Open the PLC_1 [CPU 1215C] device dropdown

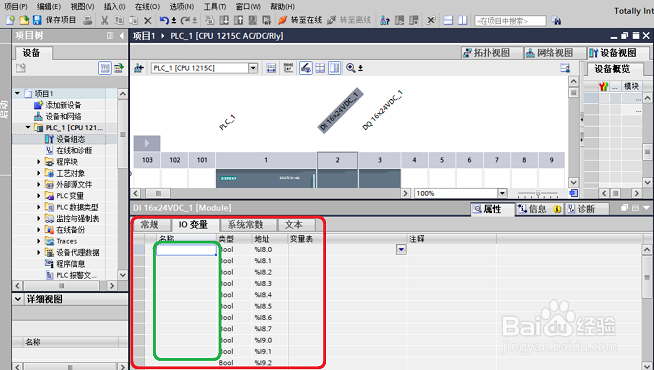[x=253, y=68]
